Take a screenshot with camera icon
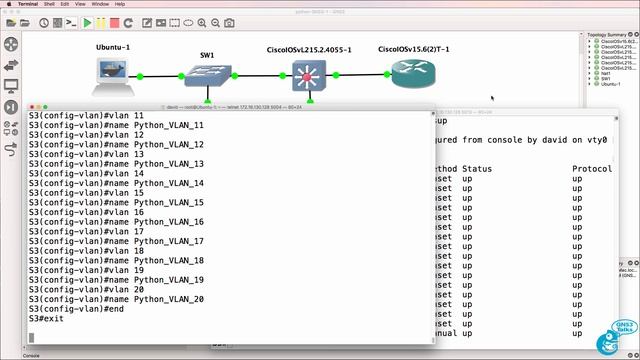Image resolution: width=640 pixels, height=360 pixels. coord(229,23)
